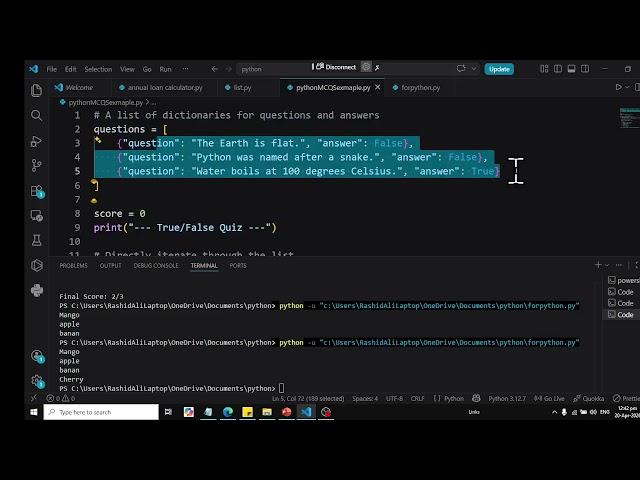The image size is (640, 480).
Task: Run Python file with play button
Action: pos(618,87)
